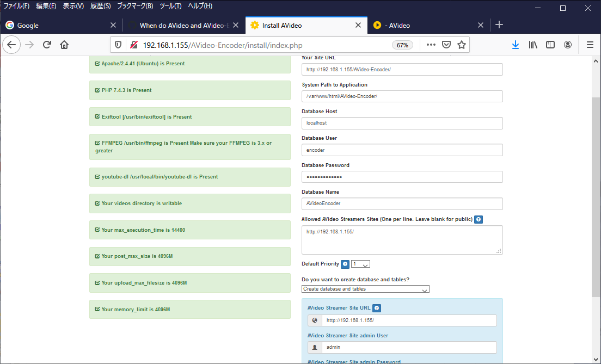
Task: Open the downloads panel
Action: (516, 45)
